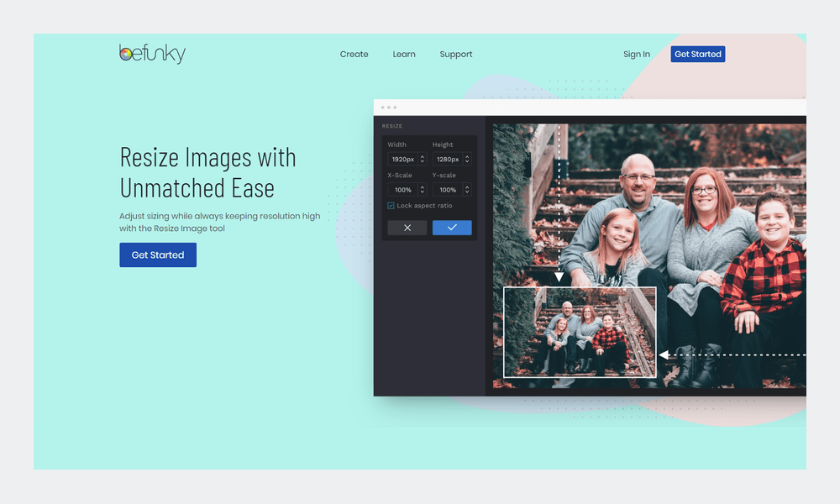Click the Sign In link
Viewport: 840px width, 504px height.
pos(637,54)
